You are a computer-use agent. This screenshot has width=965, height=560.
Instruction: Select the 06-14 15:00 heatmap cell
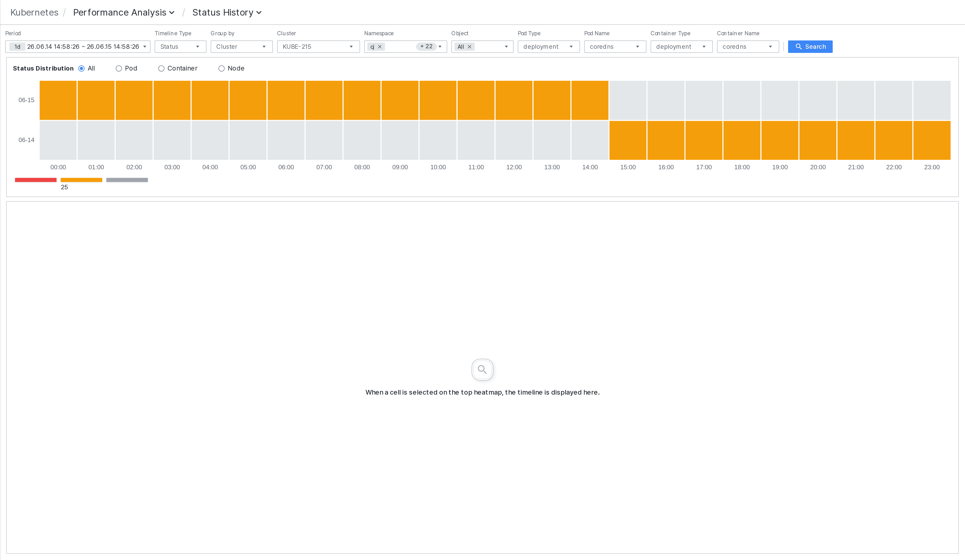(628, 140)
